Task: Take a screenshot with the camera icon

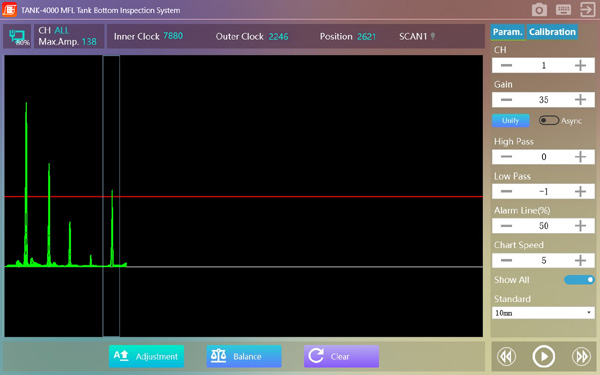Action: coord(539,10)
